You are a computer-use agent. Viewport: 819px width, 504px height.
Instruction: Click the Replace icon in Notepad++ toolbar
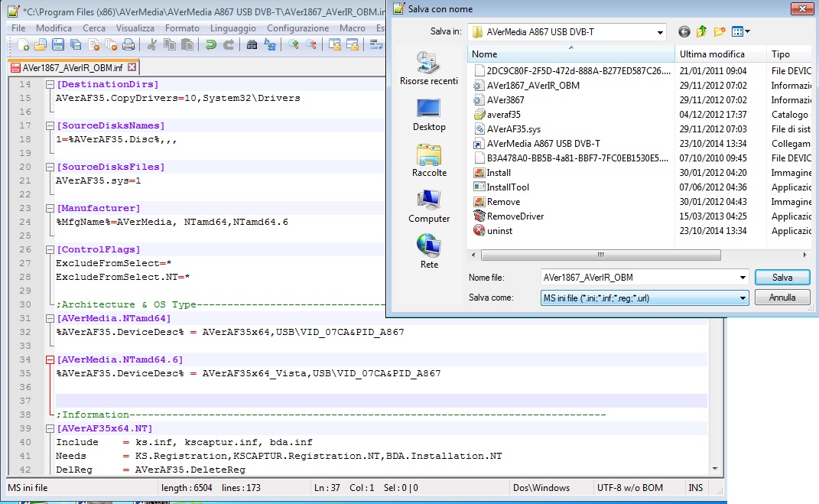point(269,45)
